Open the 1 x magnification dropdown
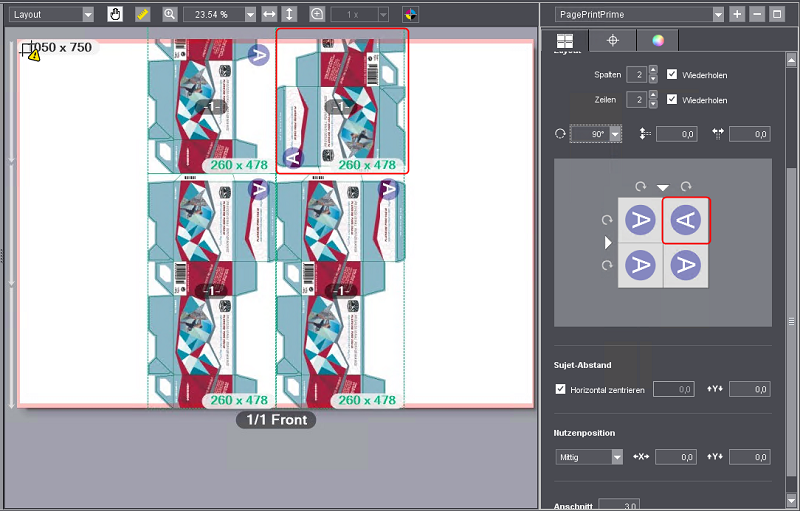This screenshot has height=511, width=800. click(x=383, y=15)
